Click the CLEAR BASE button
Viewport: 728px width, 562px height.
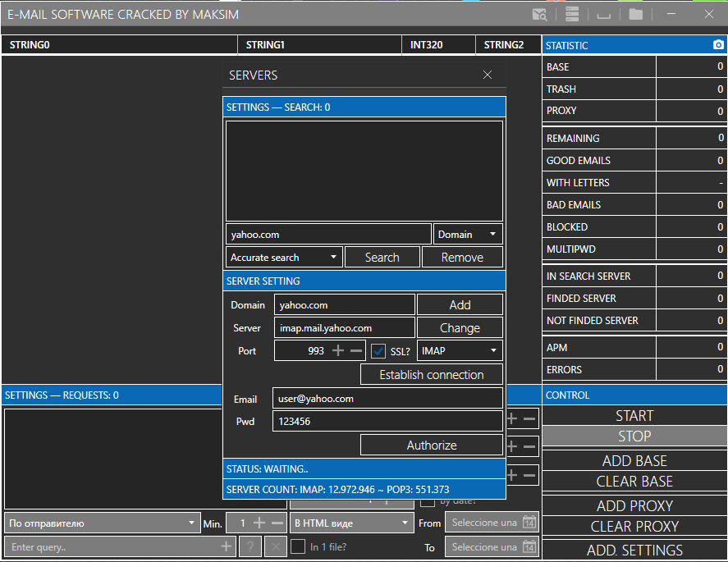(634, 482)
